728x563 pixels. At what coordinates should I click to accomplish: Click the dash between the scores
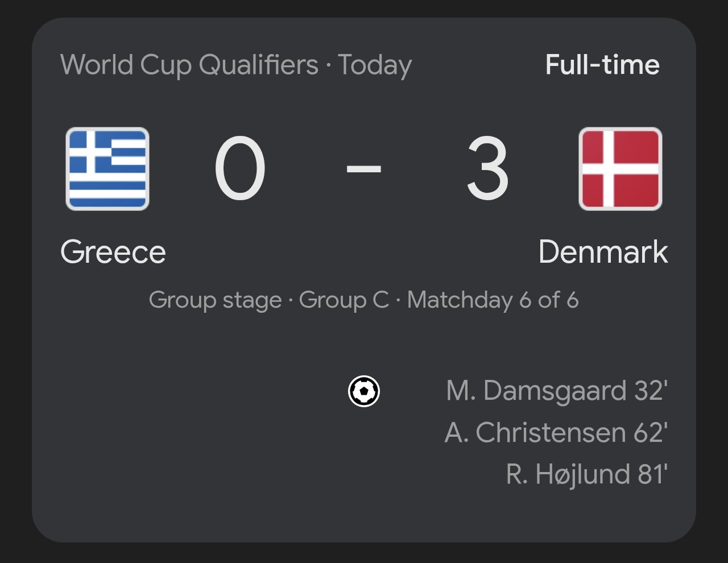pos(364,169)
